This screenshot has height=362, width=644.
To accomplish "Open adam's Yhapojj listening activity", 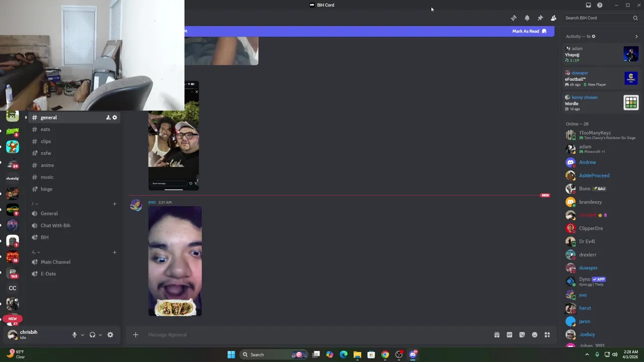I will [x=601, y=54].
